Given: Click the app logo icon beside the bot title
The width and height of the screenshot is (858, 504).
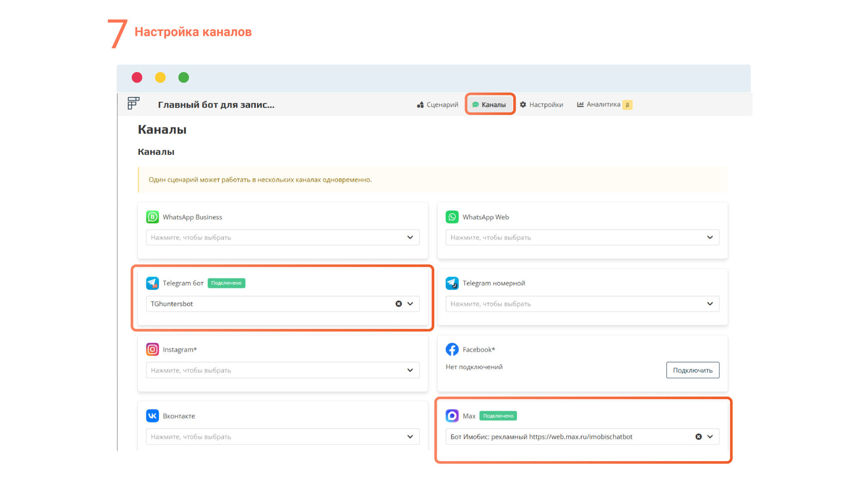Looking at the screenshot, I should pos(133,104).
